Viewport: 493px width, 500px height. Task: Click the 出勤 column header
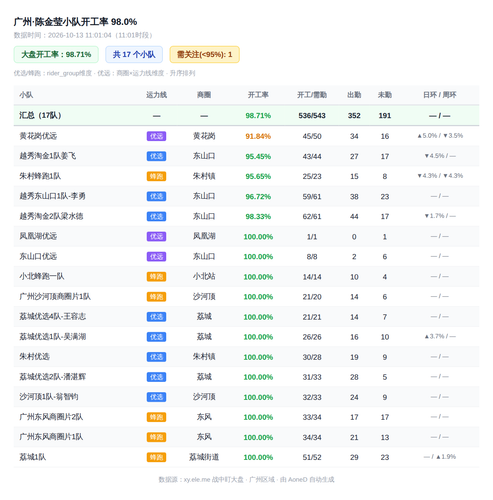354,95
